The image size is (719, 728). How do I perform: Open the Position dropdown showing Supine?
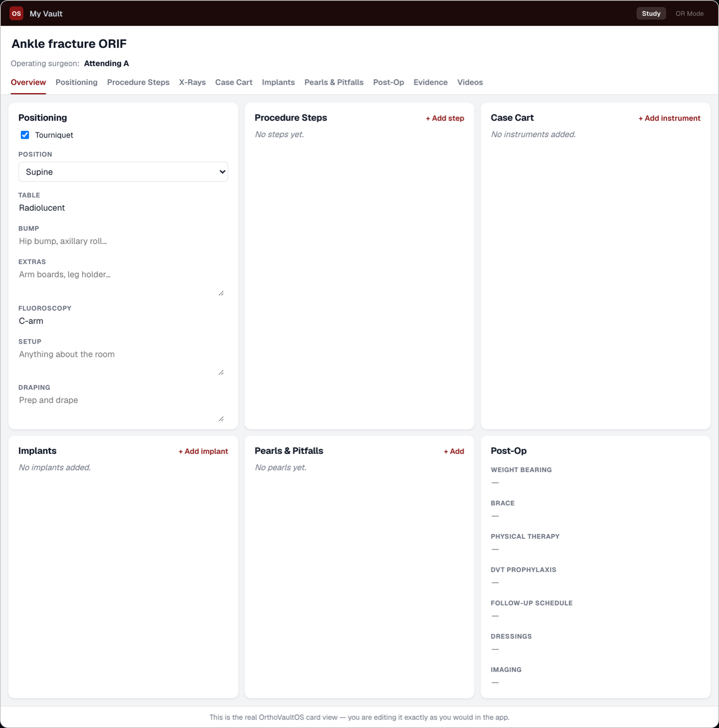(x=123, y=172)
